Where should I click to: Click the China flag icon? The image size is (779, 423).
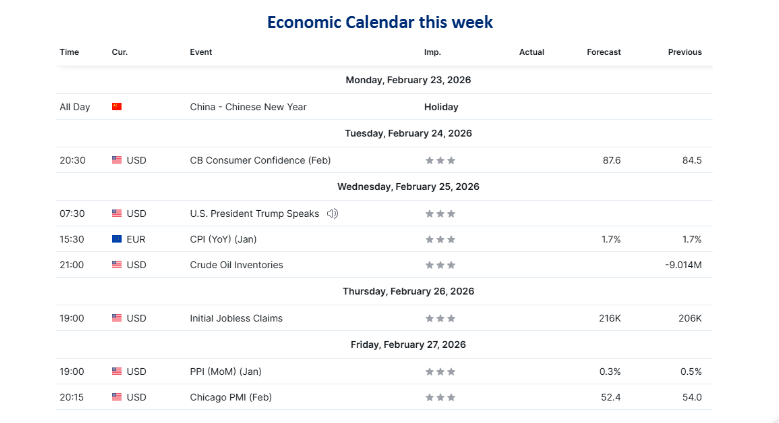coord(117,107)
